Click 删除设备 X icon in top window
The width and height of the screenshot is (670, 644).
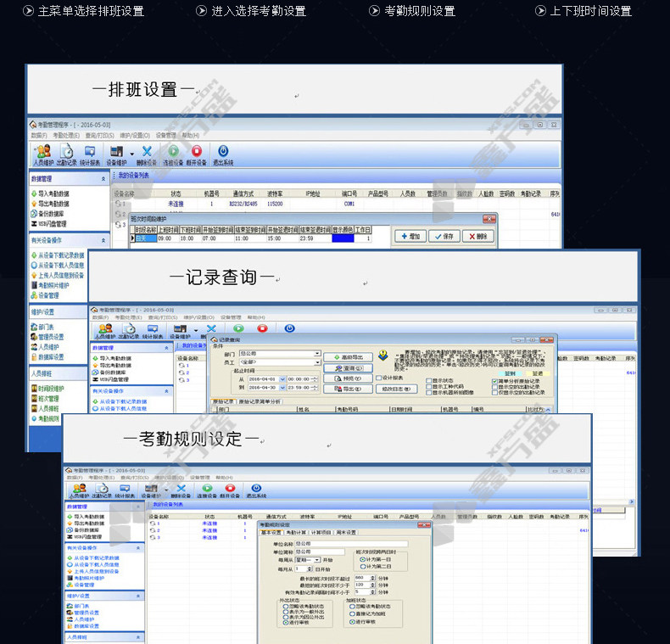146,153
